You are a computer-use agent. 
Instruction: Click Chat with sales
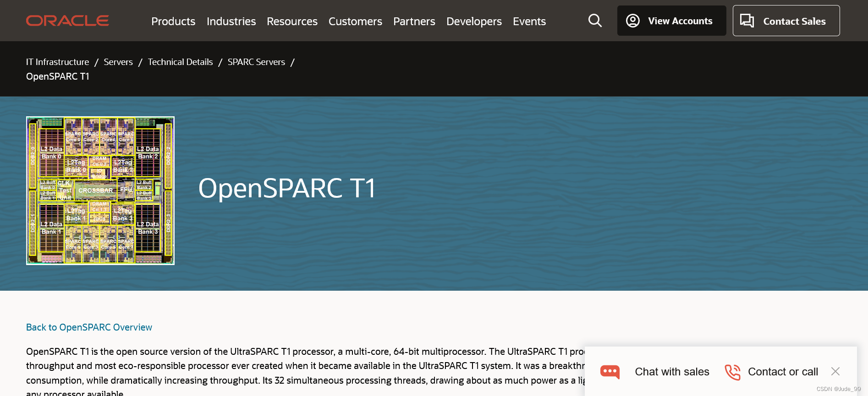pyautogui.click(x=672, y=372)
